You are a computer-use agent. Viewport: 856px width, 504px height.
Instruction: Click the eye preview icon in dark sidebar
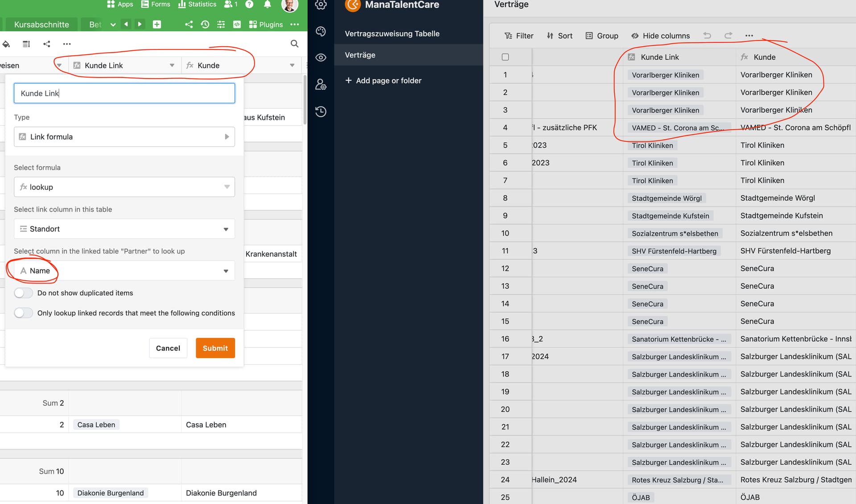(321, 57)
